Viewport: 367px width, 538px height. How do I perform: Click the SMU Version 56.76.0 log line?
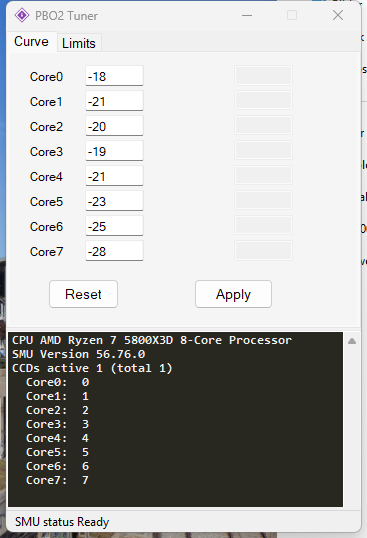[79, 354]
